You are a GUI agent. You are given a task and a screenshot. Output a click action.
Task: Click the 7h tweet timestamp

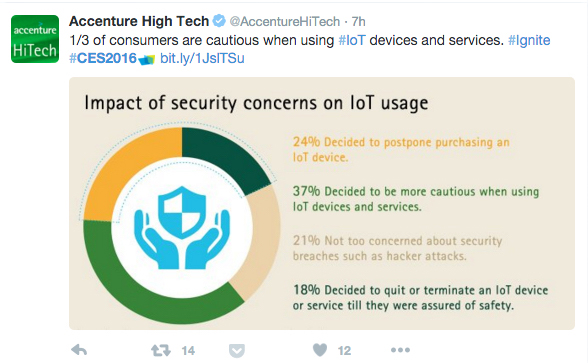click(x=358, y=22)
